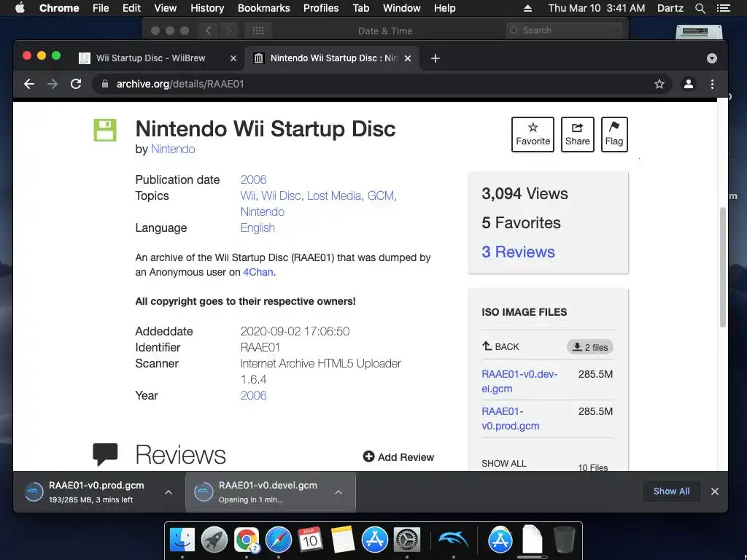747x560 pixels.
Task: Click SHOW ALL files link
Action: point(503,463)
